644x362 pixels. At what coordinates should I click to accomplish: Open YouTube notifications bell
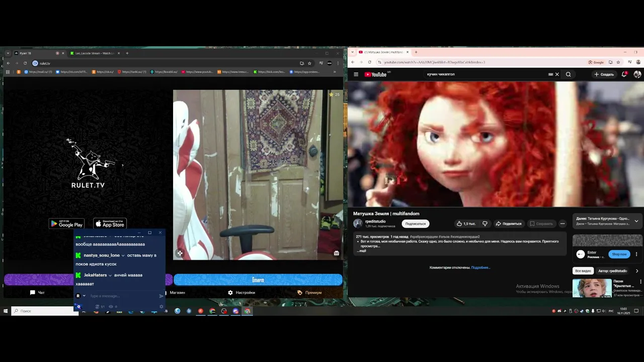[x=624, y=74]
